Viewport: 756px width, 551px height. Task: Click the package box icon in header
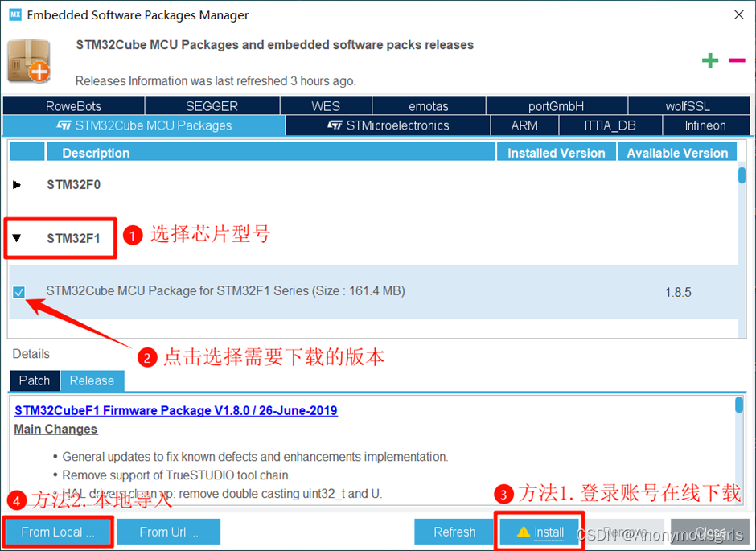tap(29, 61)
